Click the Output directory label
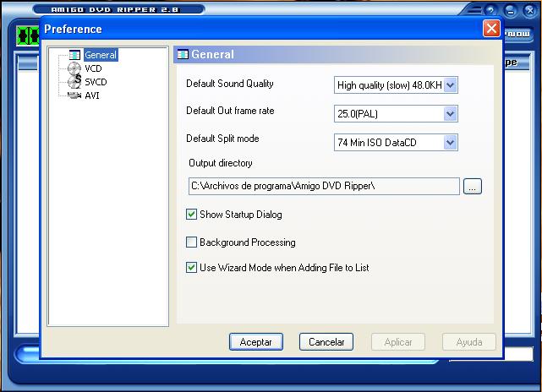Image resolution: width=542 pixels, height=392 pixels. click(220, 163)
